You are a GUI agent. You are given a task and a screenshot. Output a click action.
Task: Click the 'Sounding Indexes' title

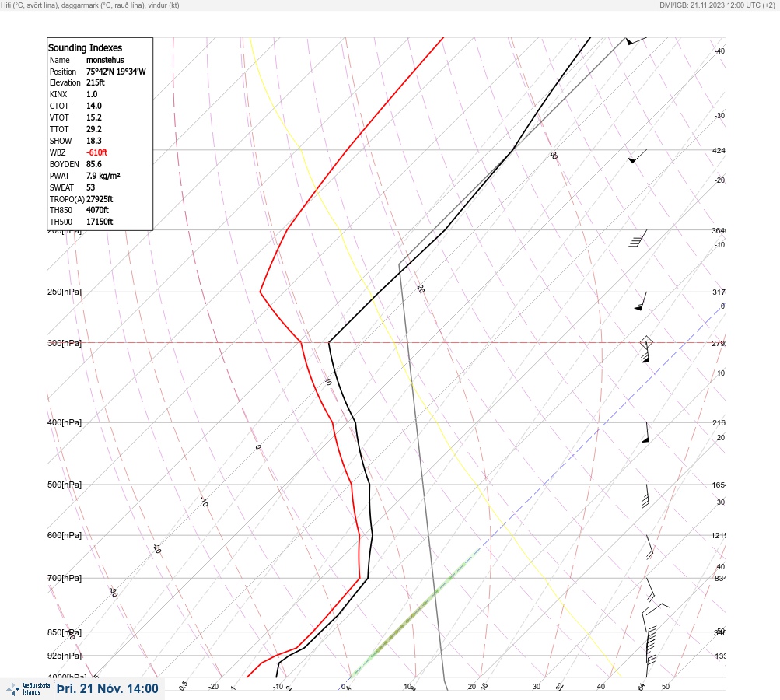coord(85,47)
